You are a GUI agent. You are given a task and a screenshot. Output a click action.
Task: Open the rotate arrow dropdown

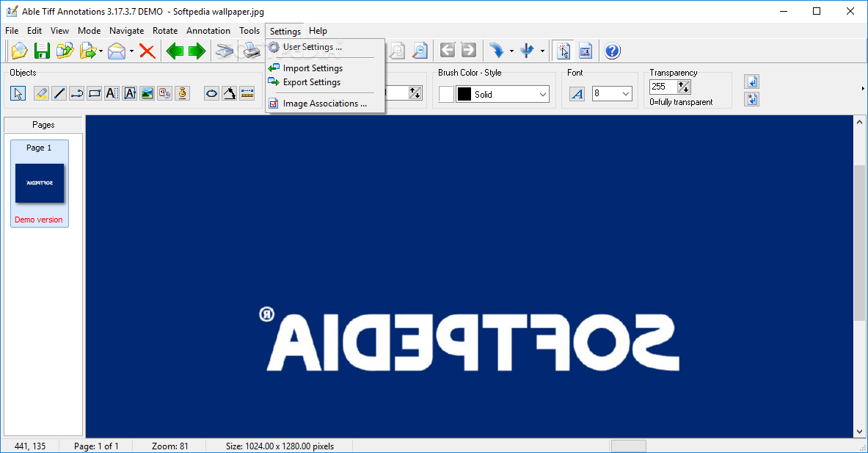(x=511, y=51)
